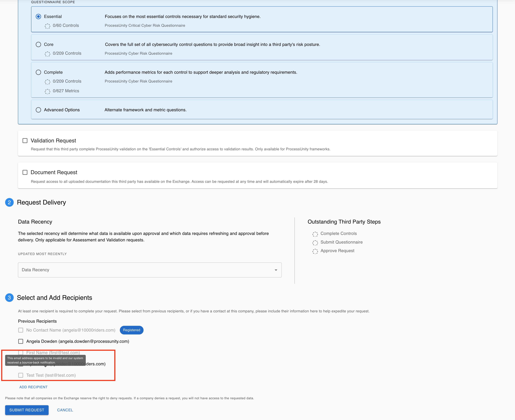Click the Outstanding Third Party Steps heading
515x420 pixels.
(x=344, y=222)
